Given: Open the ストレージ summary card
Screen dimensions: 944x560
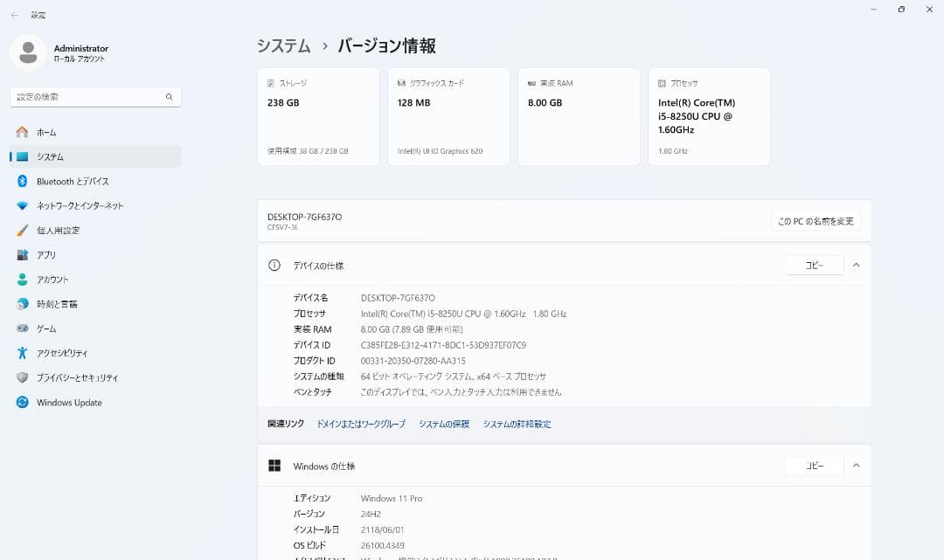Looking at the screenshot, I should 317,116.
